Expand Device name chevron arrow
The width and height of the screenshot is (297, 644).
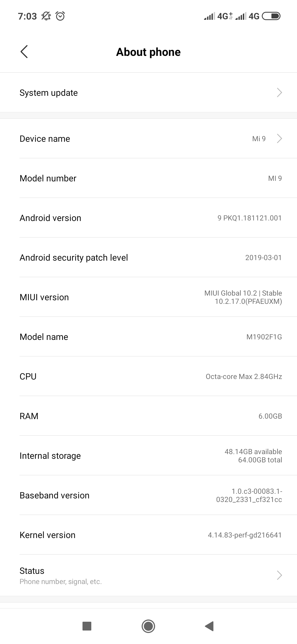click(279, 139)
